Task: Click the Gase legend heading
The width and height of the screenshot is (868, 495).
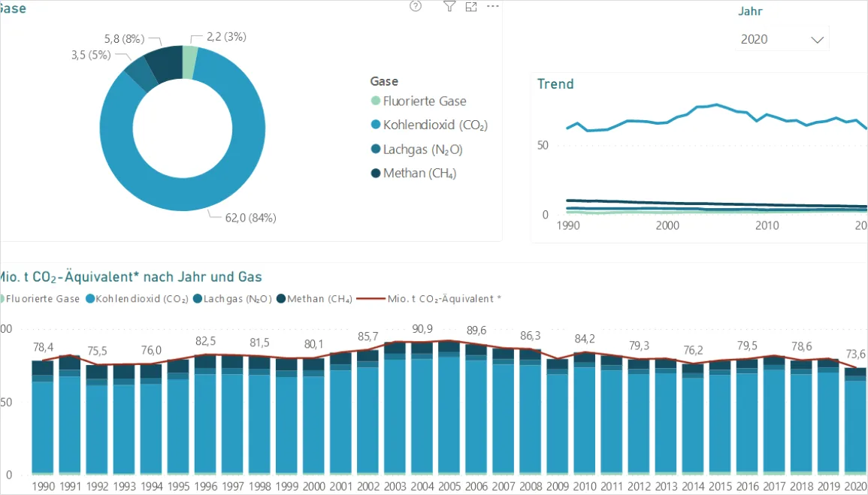Action: click(x=384, y=81)
